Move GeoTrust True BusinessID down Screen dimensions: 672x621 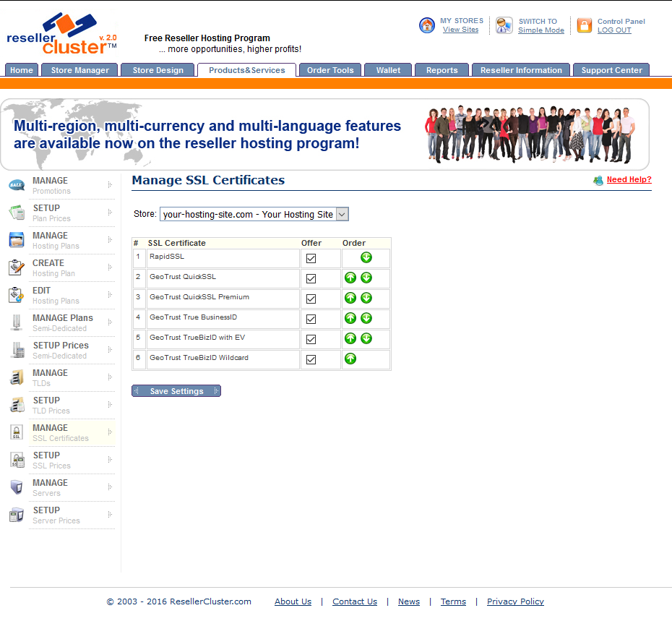click(366, 318)
